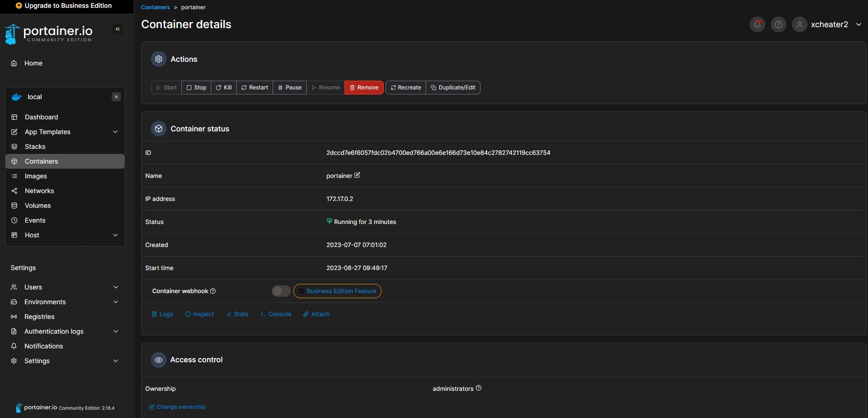
Task: Click the Community Edition 2.18.4 version label
Action: (87, 408)
